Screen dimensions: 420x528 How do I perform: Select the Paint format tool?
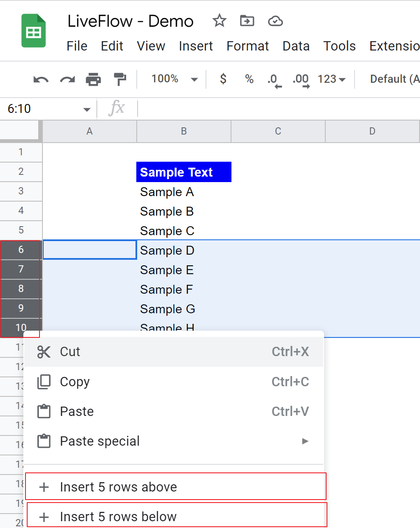120,79
